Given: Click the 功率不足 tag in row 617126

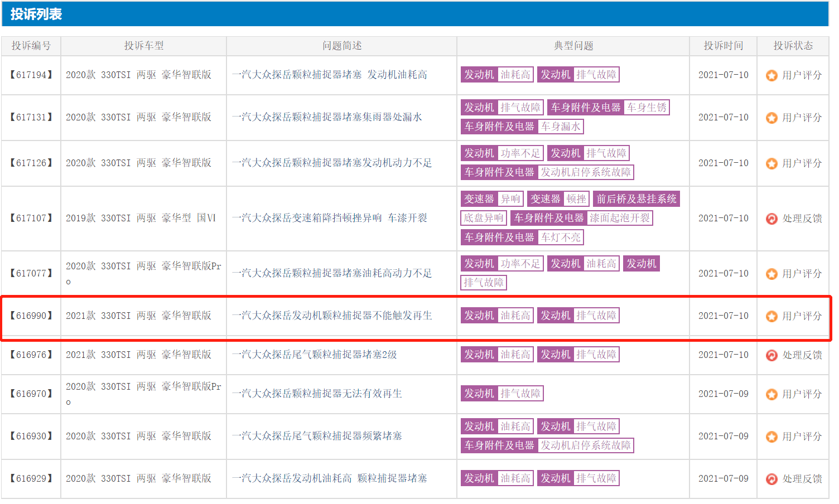Looking at the screenshot, I should tap(520, 153).
